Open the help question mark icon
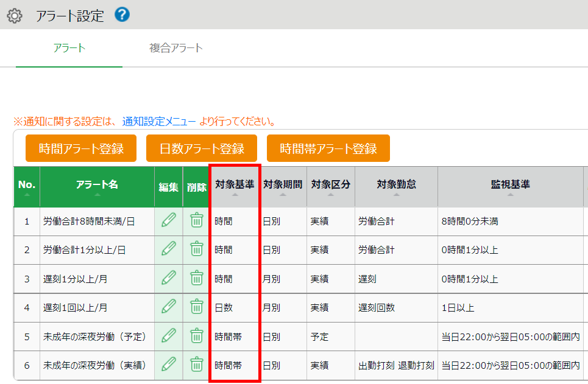This screenshot has width=588, height=384. 122,15
